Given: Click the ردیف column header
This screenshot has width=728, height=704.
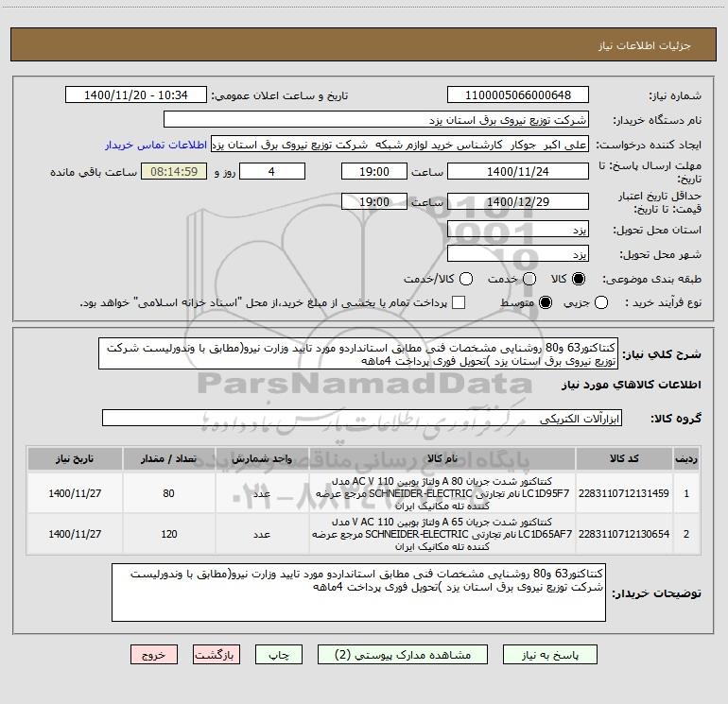Looking at the screenshot, I should tap(686, 459).
